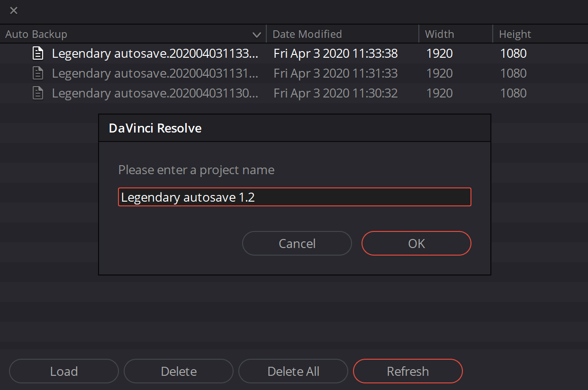Image resolution: width=588 pixels, height=390 pixels.
Task: Click the Fri Apr 3 2020 11:31:33 date cell
Action: point(335,73)
